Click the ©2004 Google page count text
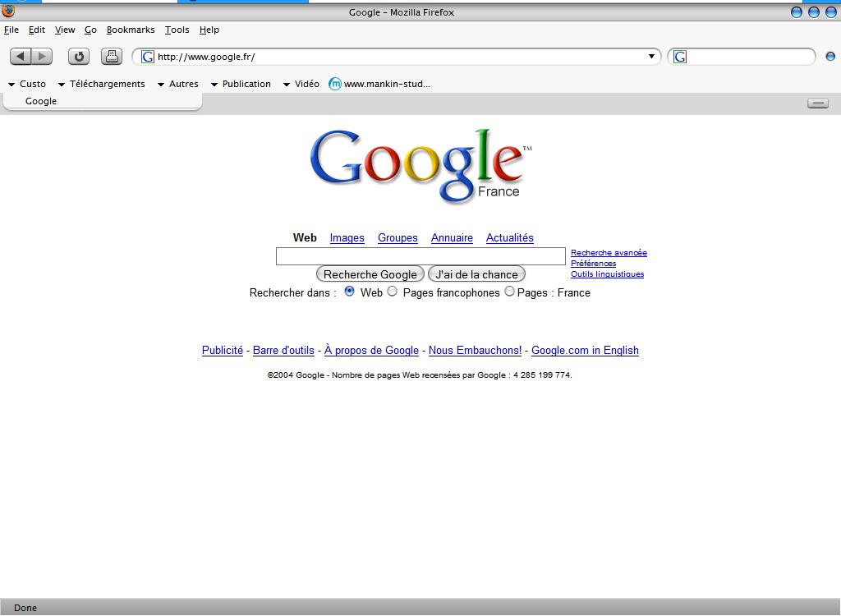 coord(420,375)
